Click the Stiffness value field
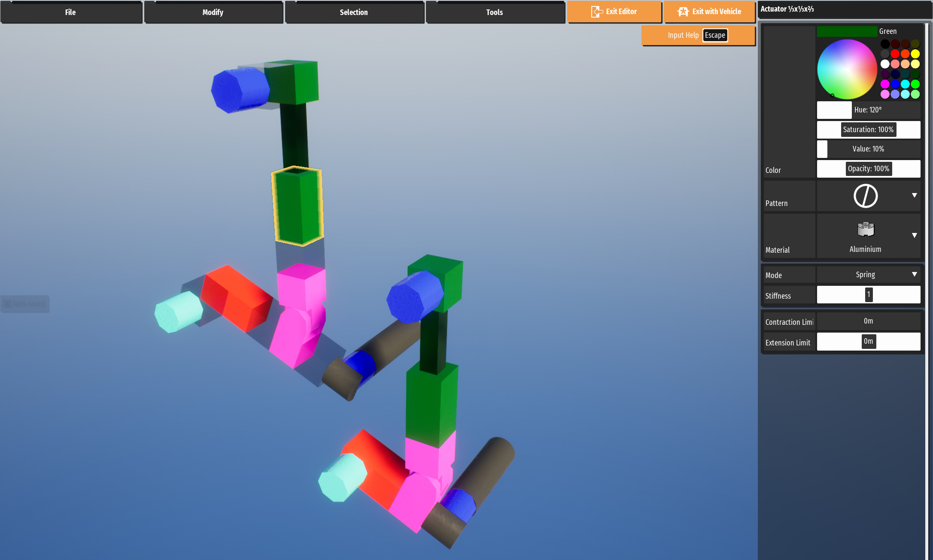The width and height of the screenshot is (933, 560). pyautogui.click(x=868, y=295)
